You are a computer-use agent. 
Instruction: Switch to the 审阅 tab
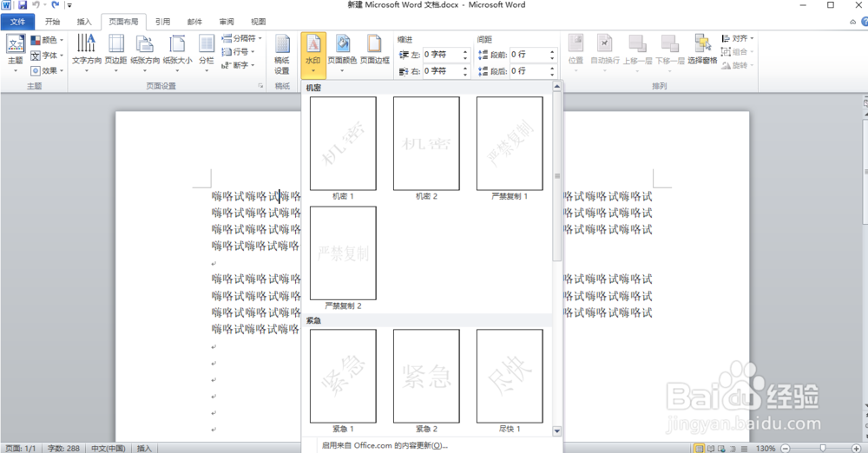coord(227,22)
